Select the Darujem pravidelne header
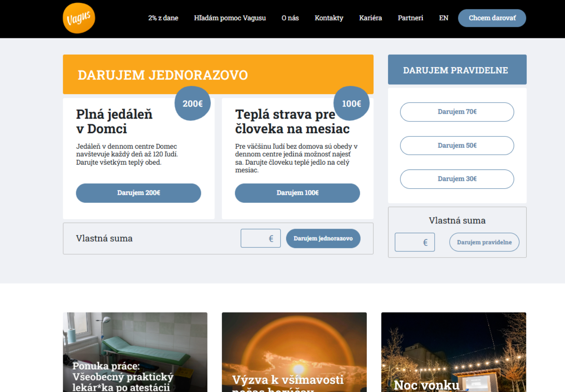This screenshot has width=565, height=392. [457, 70]
